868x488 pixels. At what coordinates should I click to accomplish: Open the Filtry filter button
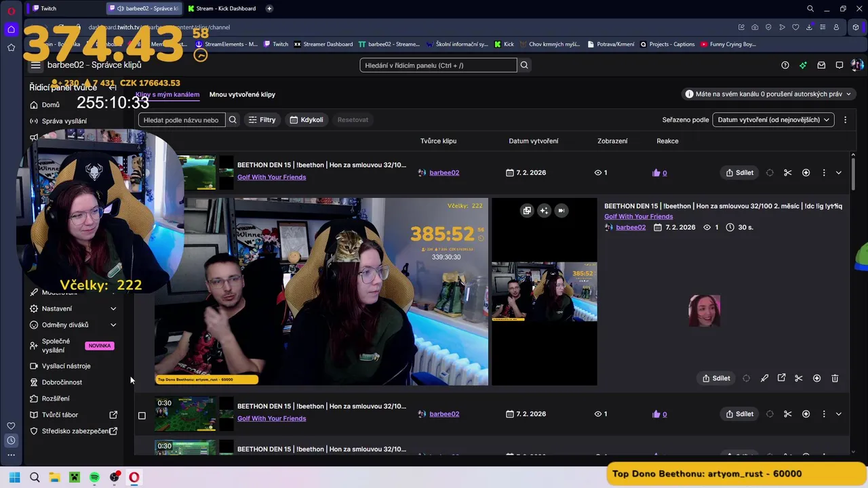click(262, 120)
